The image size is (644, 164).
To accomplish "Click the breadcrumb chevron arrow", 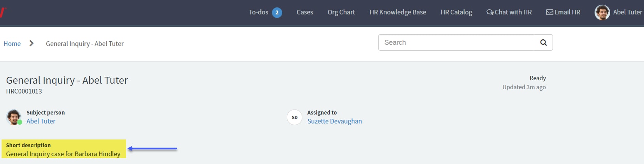I will click(x=32, y=43).
